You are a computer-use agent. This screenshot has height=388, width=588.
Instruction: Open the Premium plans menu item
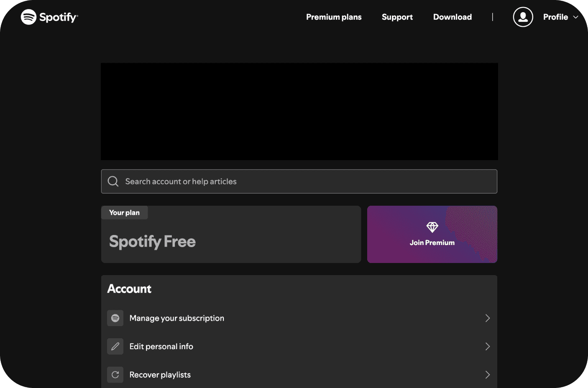(334, 17)
